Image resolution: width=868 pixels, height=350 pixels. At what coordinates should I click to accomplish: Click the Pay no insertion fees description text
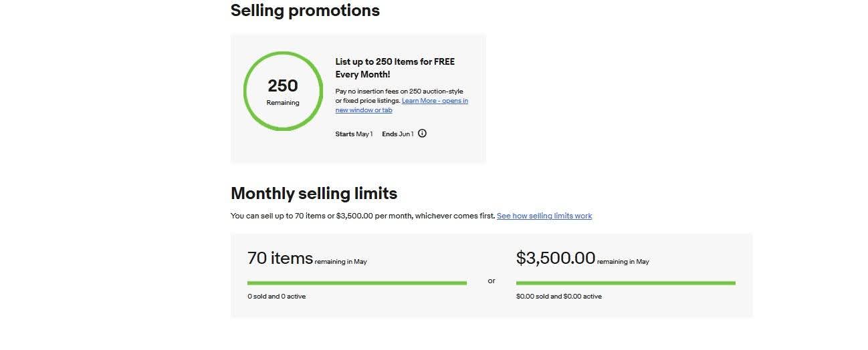pos(399,96)
